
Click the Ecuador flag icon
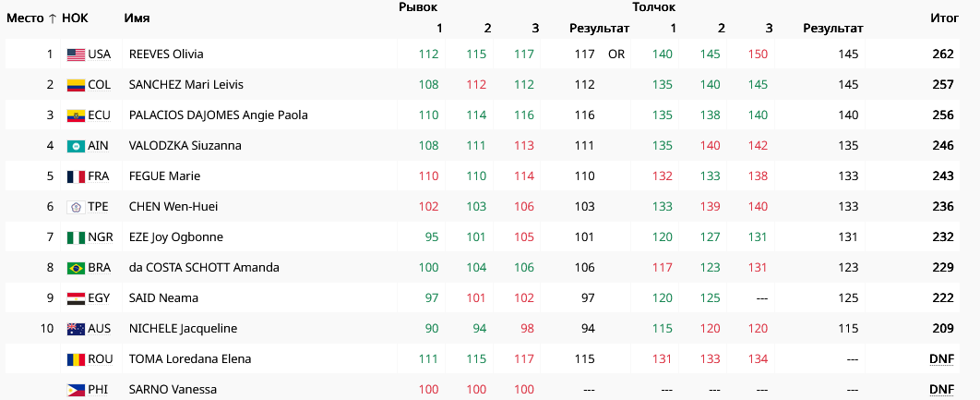pos(76,115)
